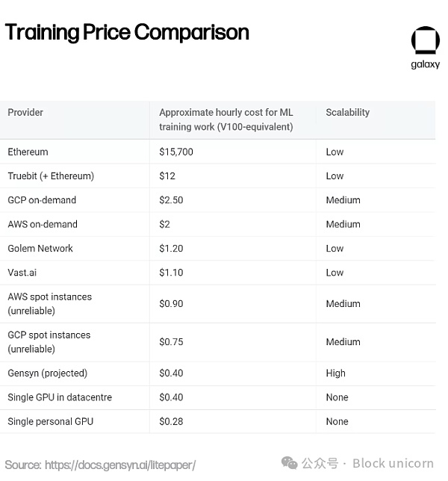
Task: Click the AWS spot instances (unreliable) cell
Action: (49, 303)
